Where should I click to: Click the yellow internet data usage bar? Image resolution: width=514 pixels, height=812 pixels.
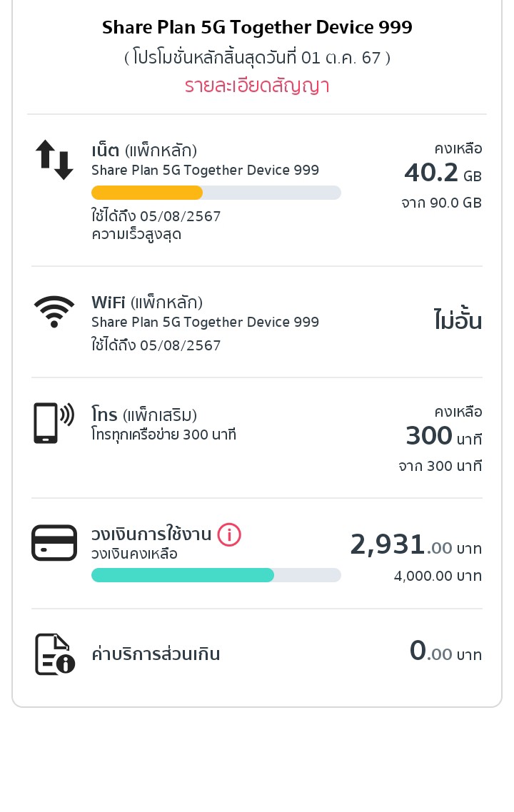147,193
